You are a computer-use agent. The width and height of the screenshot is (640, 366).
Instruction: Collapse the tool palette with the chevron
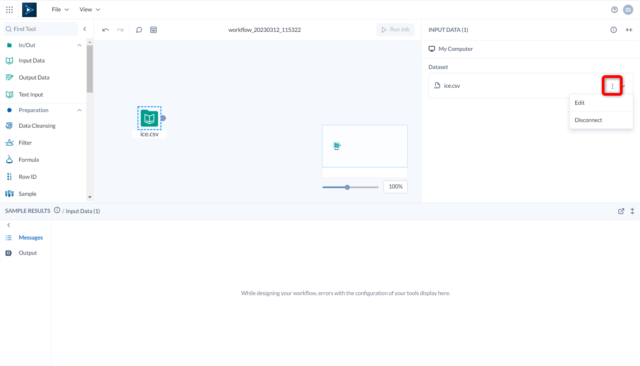(85, 29)
